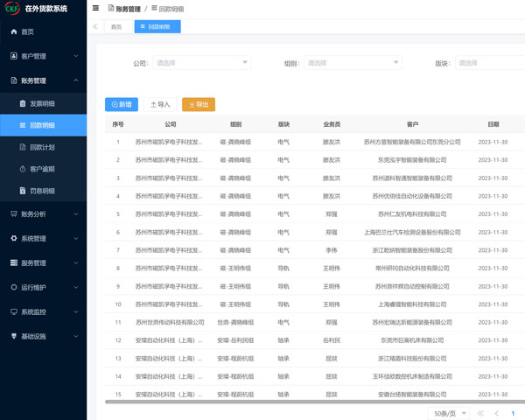Screen dimensions: 525x420
Task: Click the CKF logo in header
Action: [13, 9]
